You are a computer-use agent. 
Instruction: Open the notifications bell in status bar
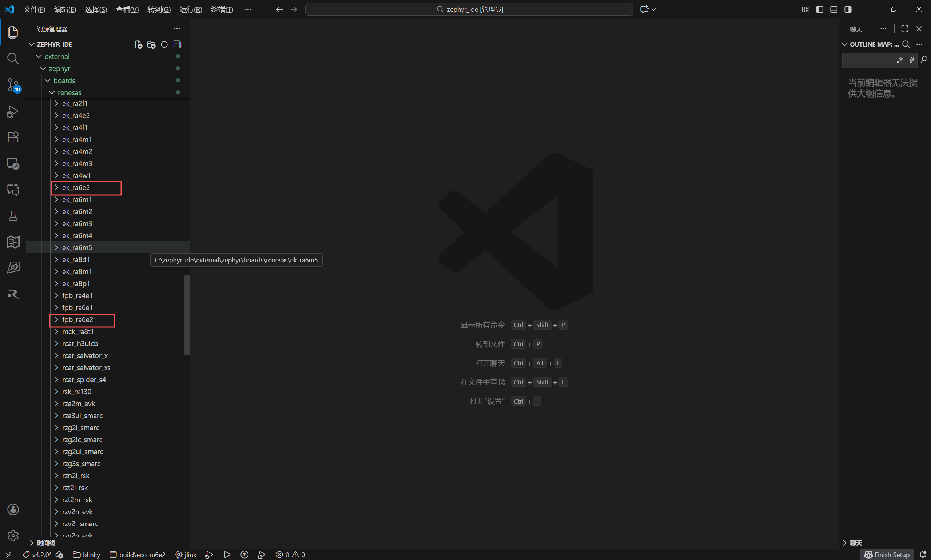pyautogui.click(x=923, y=554)
